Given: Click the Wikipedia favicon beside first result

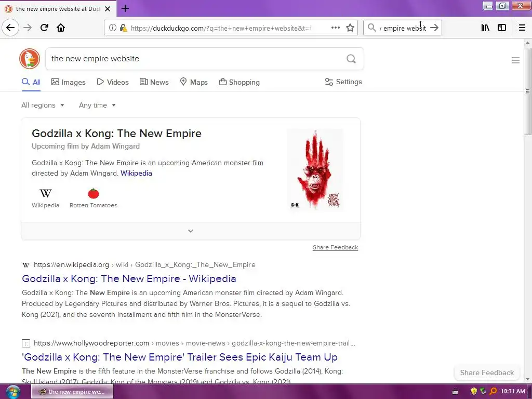Looking at the screenshot, I should [26, 265].
